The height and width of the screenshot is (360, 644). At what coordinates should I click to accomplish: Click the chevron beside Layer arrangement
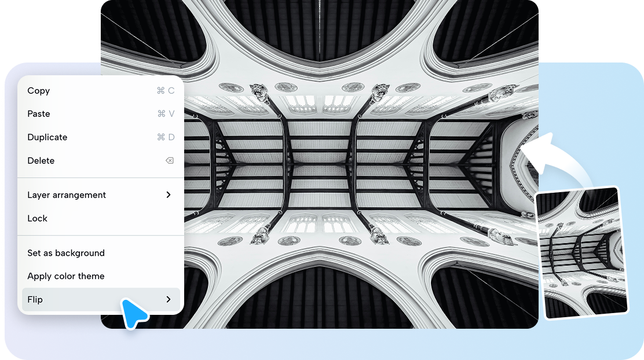[x=169, y=195]
